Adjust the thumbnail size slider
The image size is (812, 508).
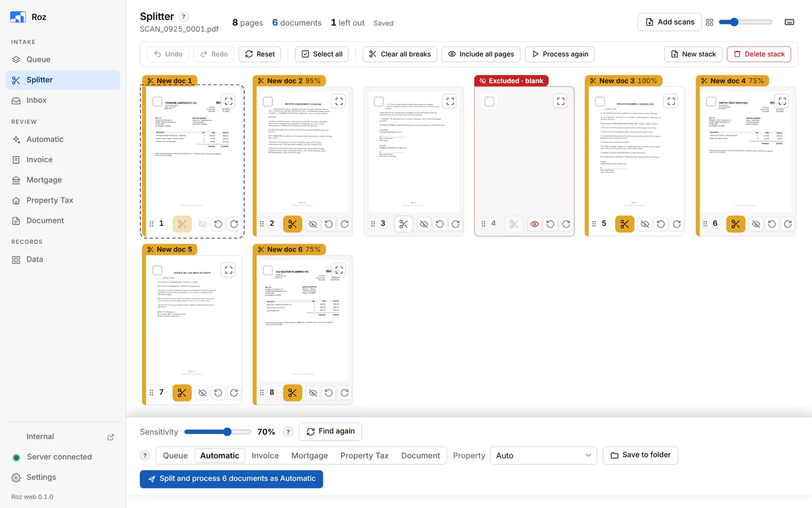coord(745,22)
